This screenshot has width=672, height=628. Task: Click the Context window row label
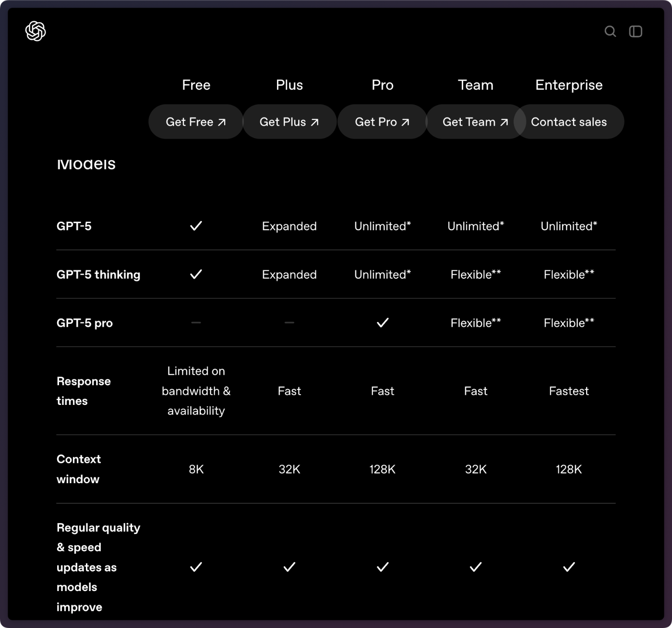[79, 469]
